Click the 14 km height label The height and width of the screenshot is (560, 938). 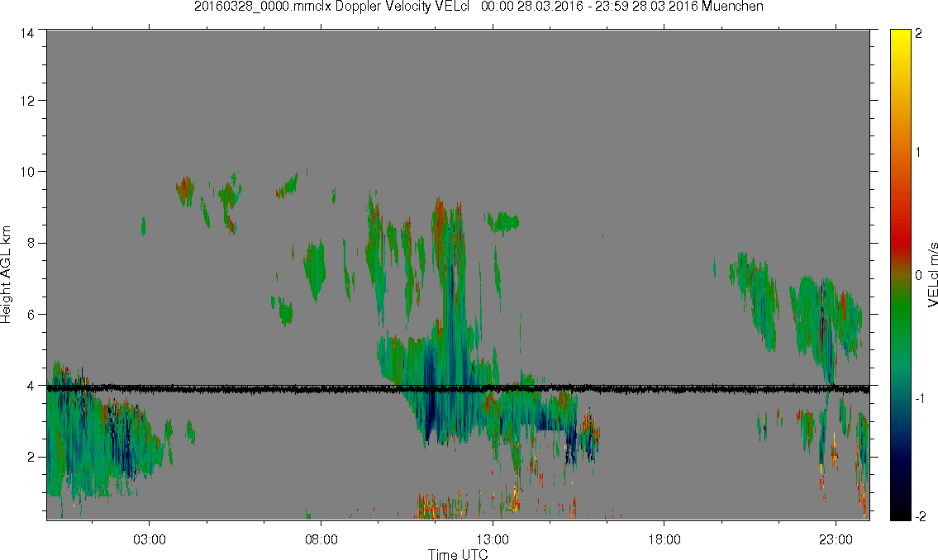tap(27, 34)
